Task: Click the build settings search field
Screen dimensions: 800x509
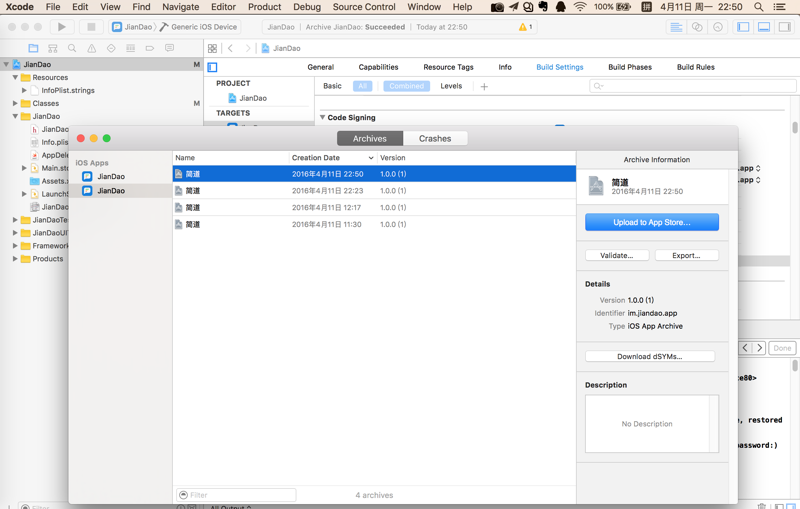Action: (692, 86)
